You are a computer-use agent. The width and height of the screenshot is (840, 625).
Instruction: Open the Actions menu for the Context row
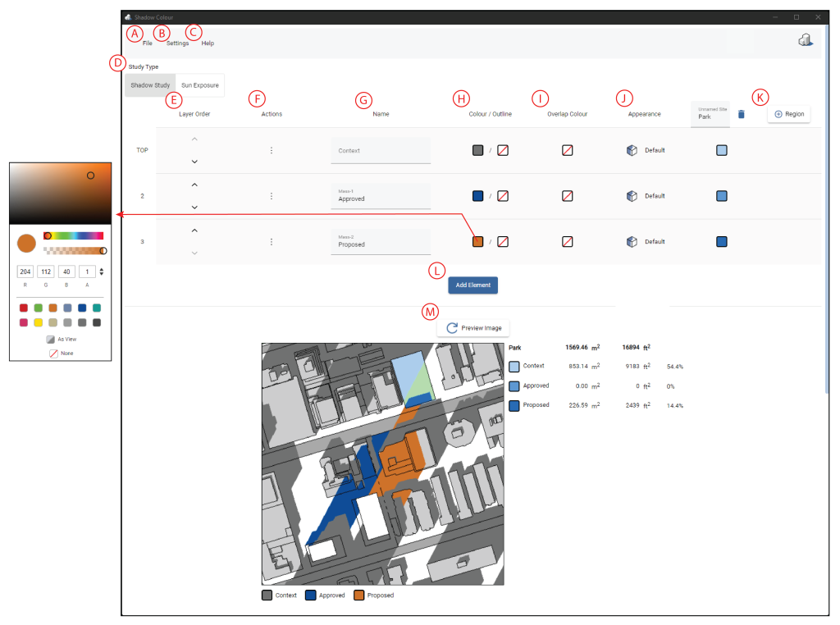pyautogui.click(x=271, y=150)
